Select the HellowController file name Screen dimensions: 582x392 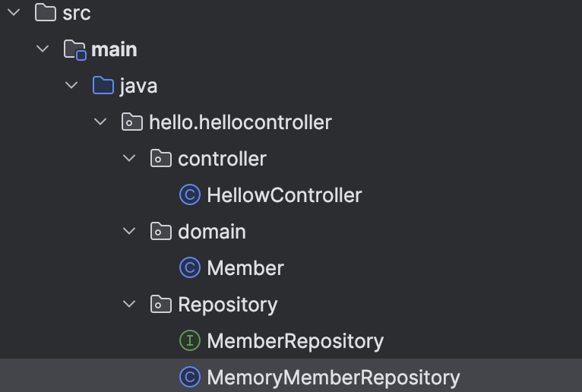[x=284, y=195]
